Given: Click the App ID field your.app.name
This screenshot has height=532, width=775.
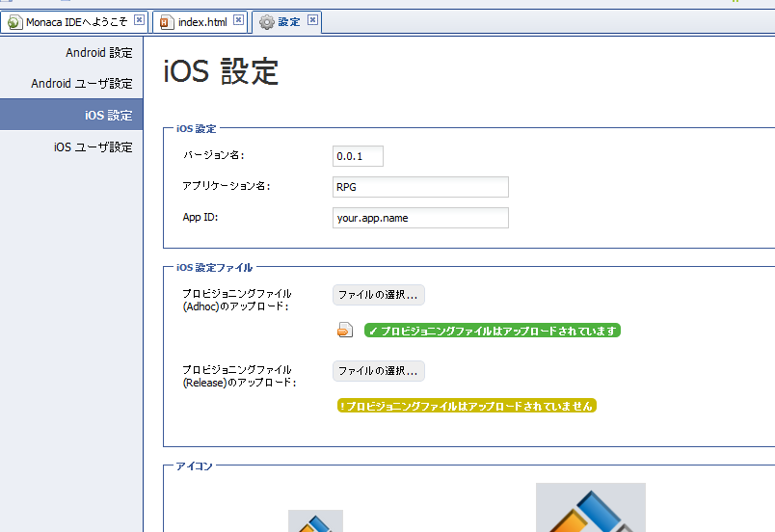Looking at the screenshot, I should pyautogui.click(x=420, y=218).
